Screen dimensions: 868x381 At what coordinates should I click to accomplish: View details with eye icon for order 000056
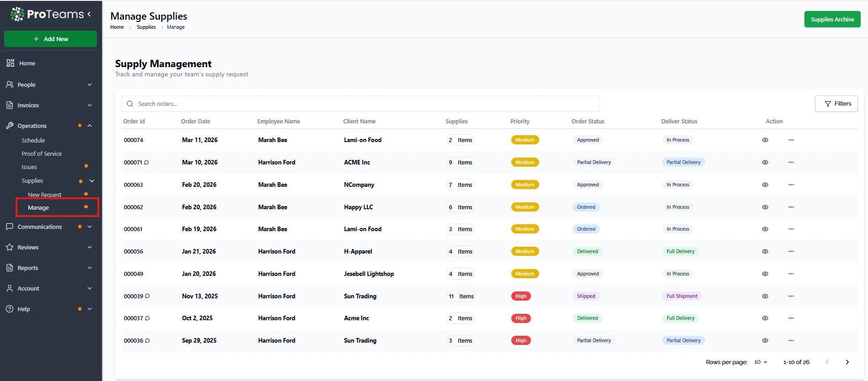pos(765,252)
